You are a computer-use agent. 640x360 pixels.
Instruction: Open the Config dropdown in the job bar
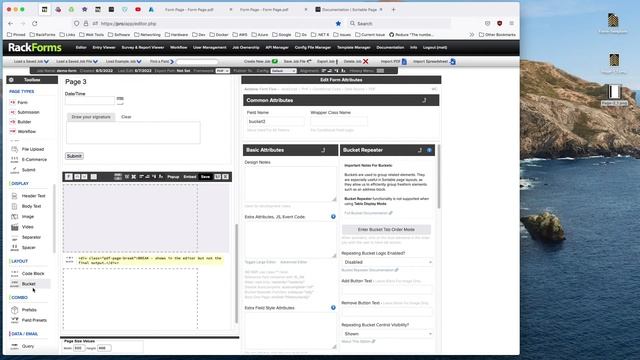(284, 71)
